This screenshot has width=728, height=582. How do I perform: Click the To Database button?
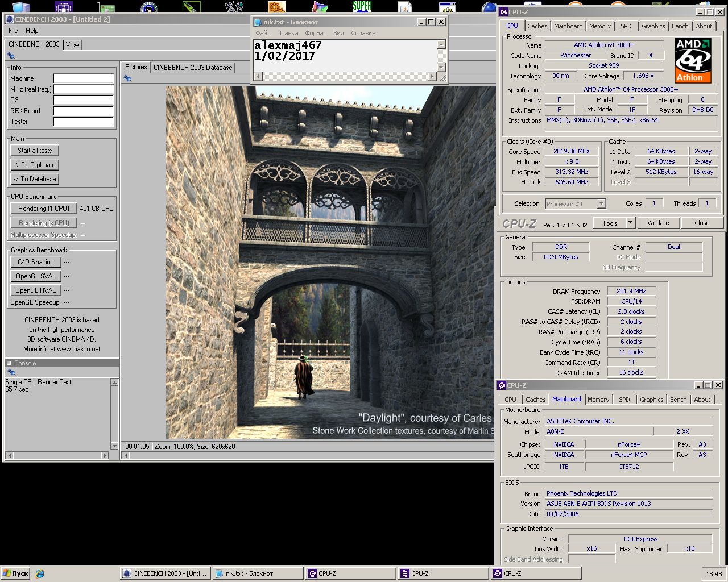click(x=35, y=179)
